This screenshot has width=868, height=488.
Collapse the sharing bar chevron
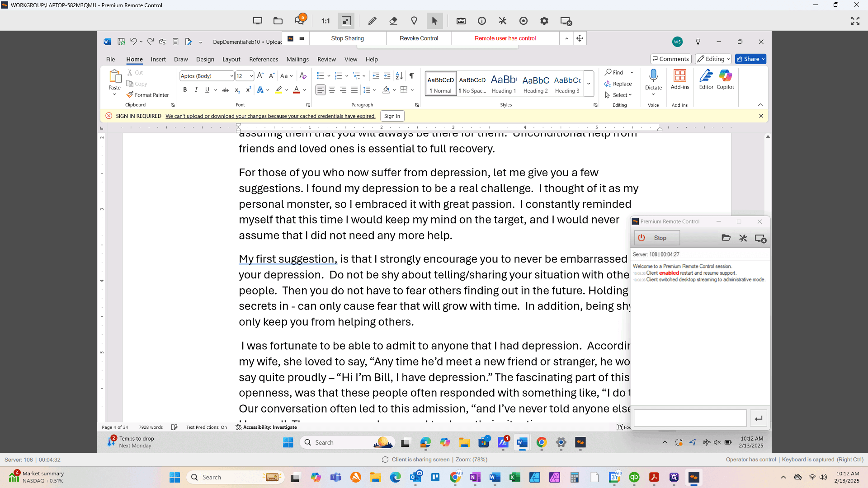[566, 38]
